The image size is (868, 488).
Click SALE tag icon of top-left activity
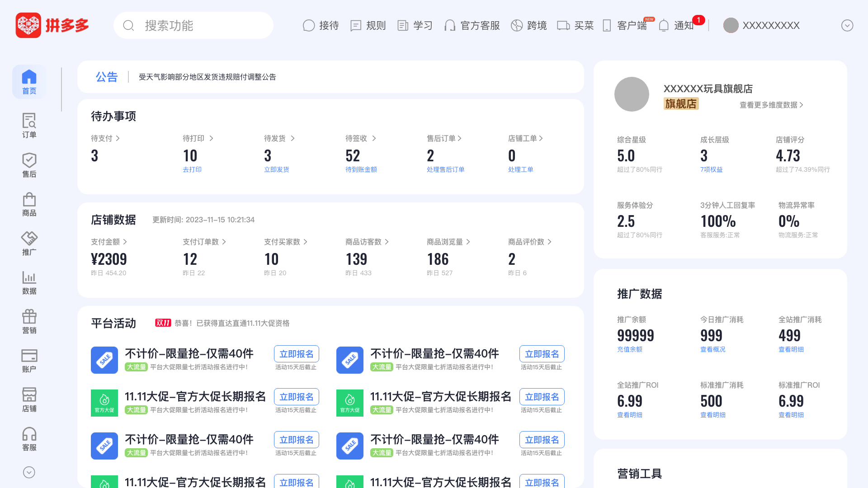[104, 360]
